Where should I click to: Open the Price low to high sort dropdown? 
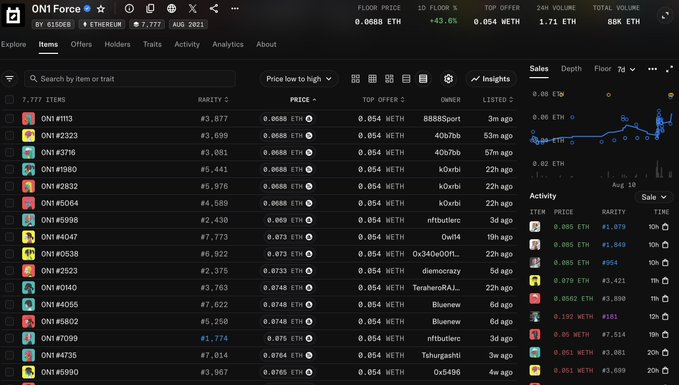pos(299,79)
